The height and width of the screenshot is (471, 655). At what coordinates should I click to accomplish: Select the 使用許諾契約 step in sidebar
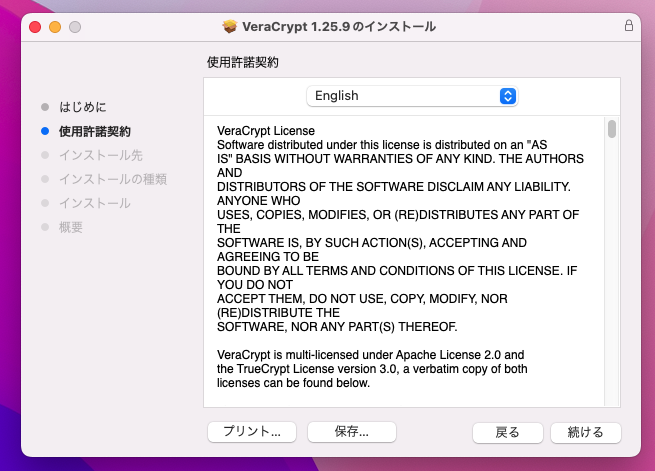point(94,131)
